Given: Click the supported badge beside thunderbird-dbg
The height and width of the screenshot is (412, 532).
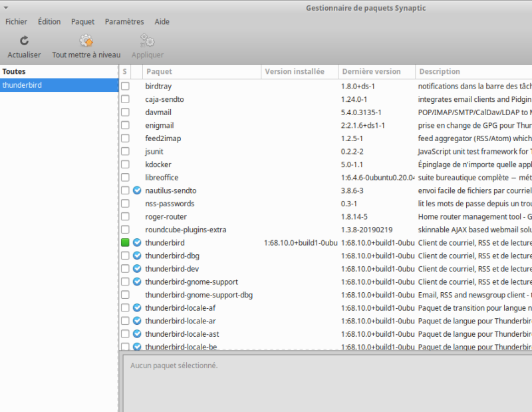Looking at the screenshot, I should tap(137, 256).
